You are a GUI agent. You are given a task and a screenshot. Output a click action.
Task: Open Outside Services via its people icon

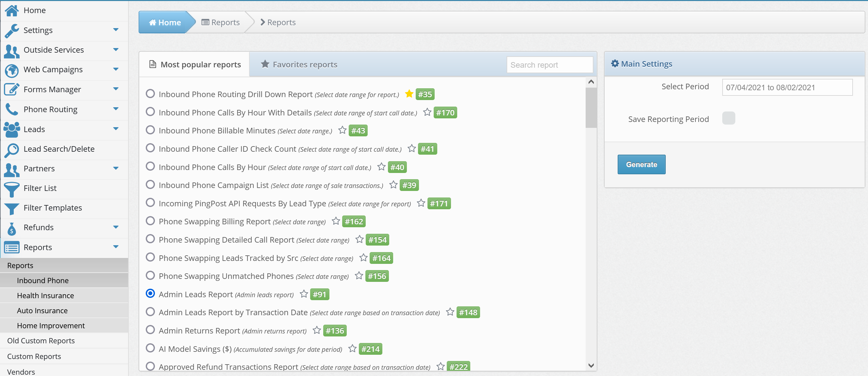pos(11,50)
